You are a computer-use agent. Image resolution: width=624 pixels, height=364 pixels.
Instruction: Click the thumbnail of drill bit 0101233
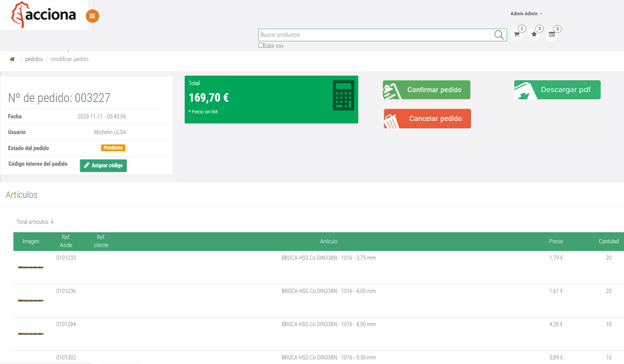pyautogui.click(x=31, y=267)
